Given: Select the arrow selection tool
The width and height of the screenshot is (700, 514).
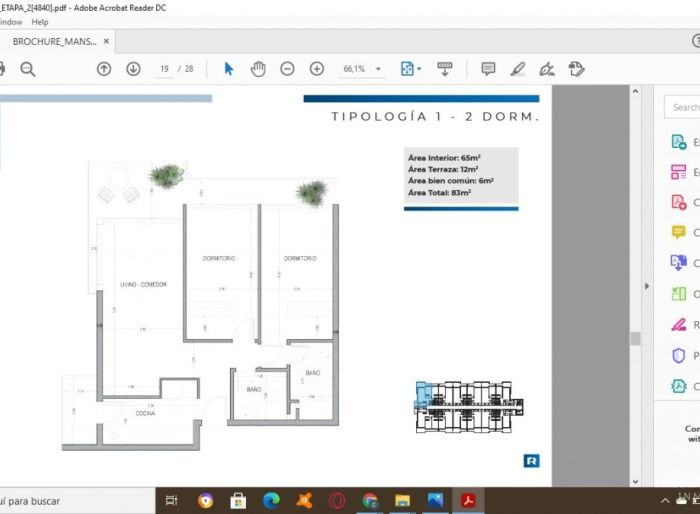Looking at the screenshot, I should point(229,69).
